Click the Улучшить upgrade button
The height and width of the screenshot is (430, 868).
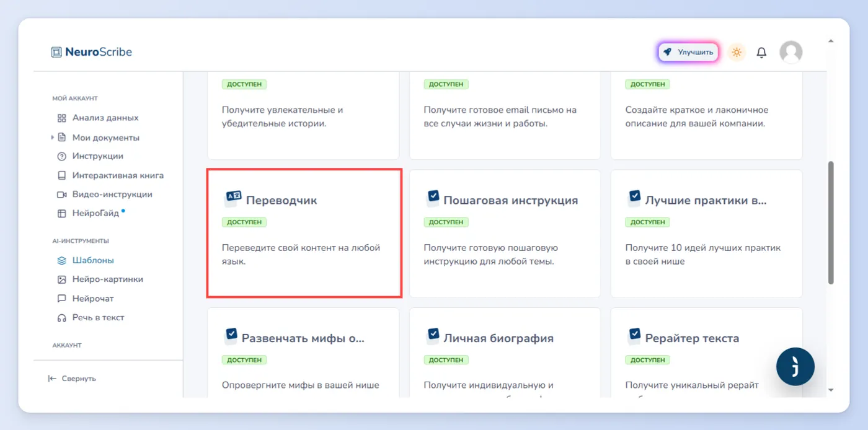[688, 52]
